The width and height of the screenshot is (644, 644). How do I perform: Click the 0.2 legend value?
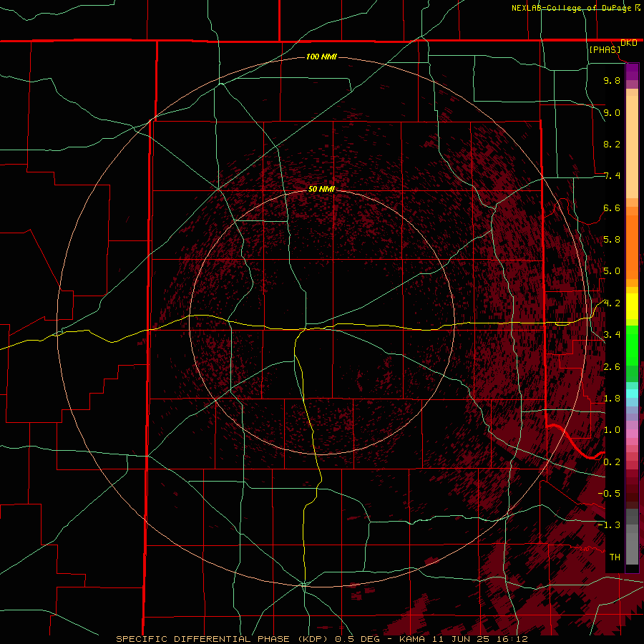(x=612, y=462)
